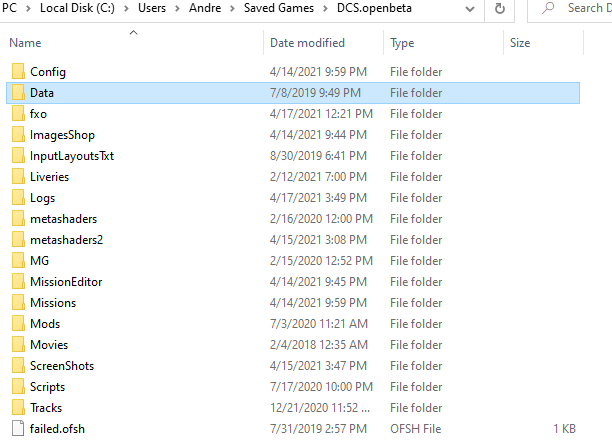Image resolution: width=612 pixels, height=448 pixels.
Task: Click the 1 KB size value
Action: tap(564, 429)
